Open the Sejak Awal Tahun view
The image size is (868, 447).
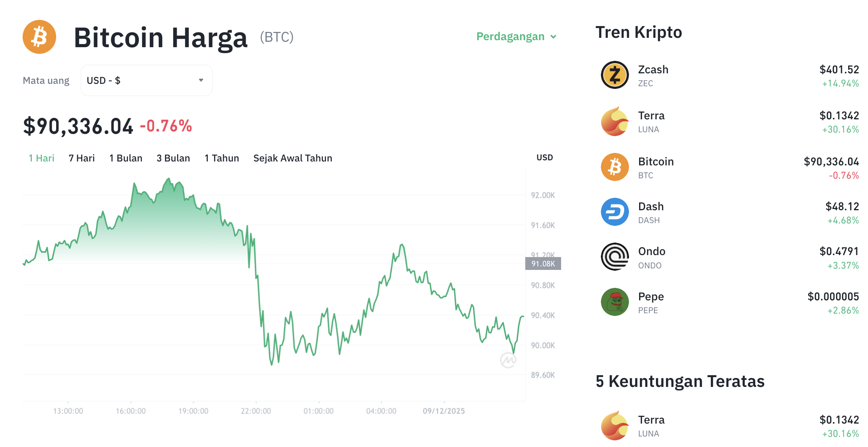[293, 158]
